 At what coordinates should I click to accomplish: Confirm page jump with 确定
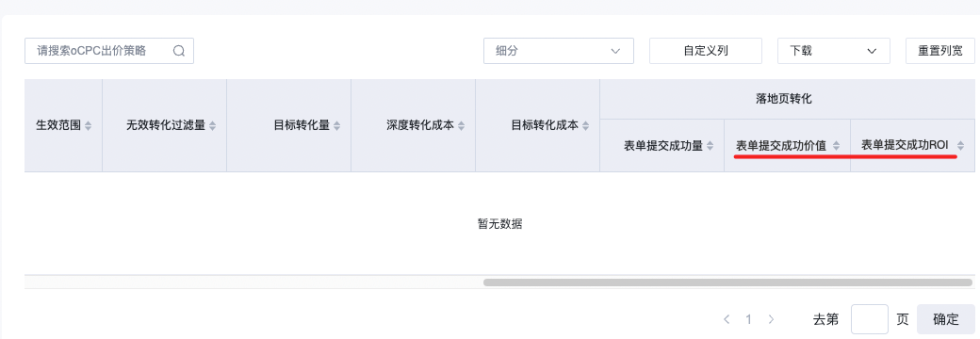coord(946,319)
